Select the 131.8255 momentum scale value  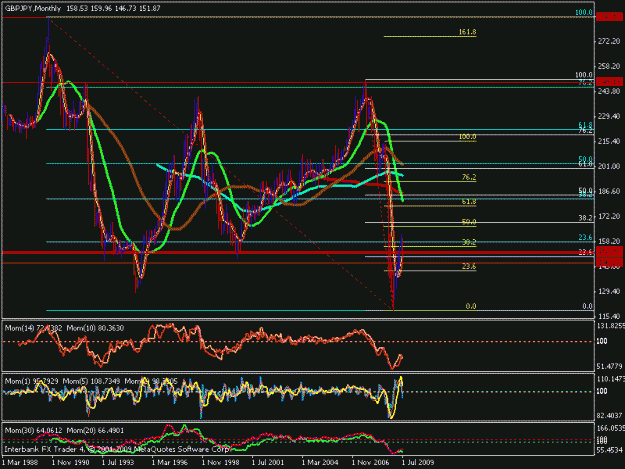pos(611,326)
